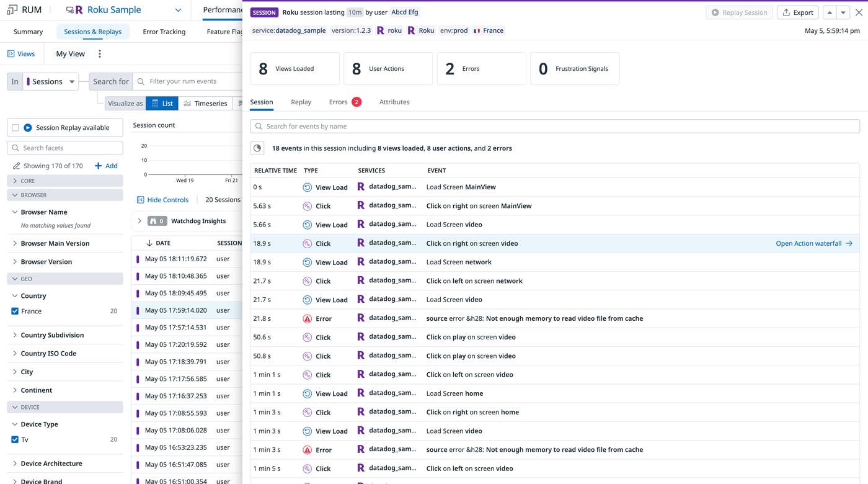Open the My View options menu
868x484 pixels.
click(99, 53)
